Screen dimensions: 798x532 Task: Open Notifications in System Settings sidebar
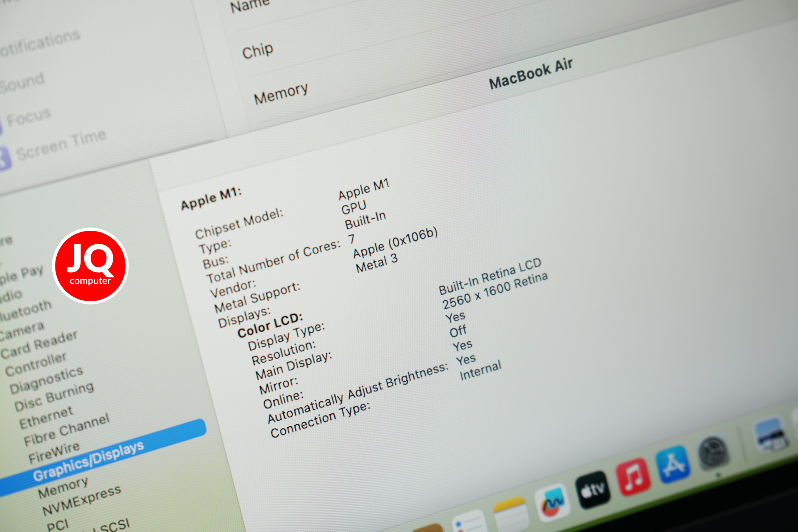point(40,44)
